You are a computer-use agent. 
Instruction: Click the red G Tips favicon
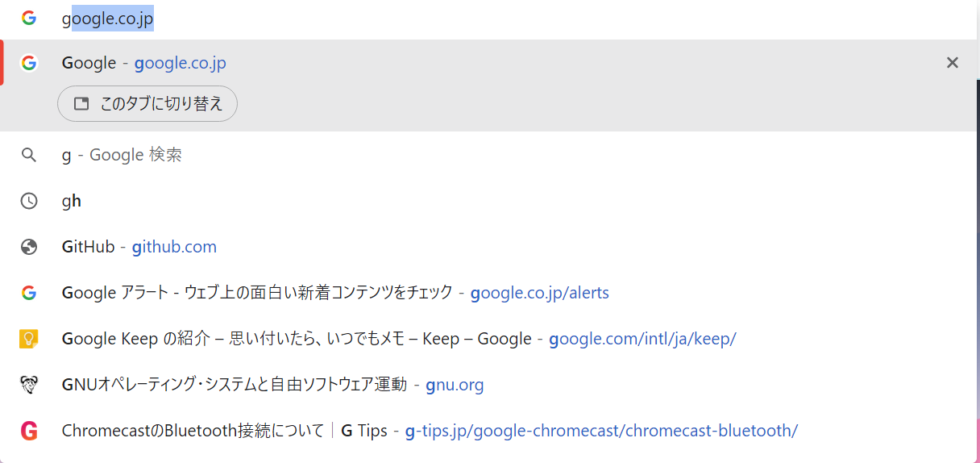pyautogui.click(x=29, y=431)
